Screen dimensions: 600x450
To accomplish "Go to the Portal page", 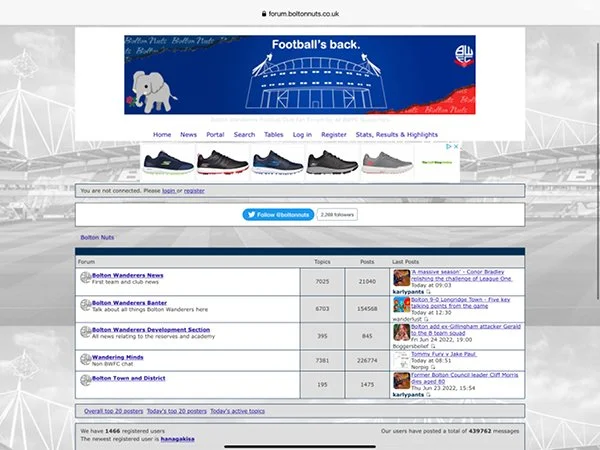I will (x=215, y=135).
